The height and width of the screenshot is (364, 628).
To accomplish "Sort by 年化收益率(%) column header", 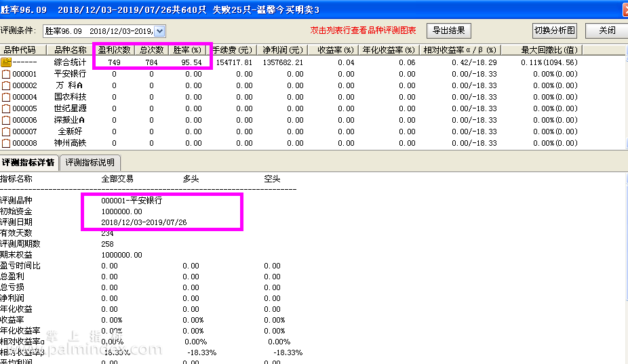I will coord(389,50).
